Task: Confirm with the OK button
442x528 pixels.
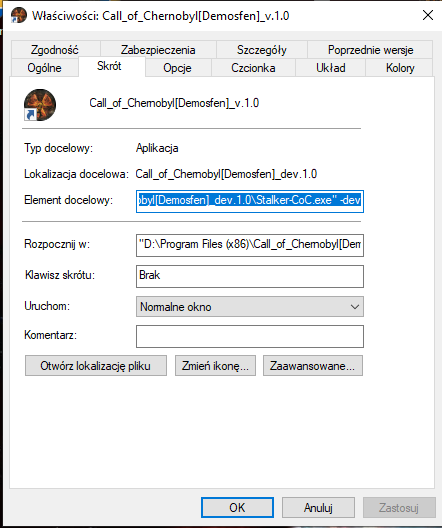Action: click(x=237, y=507)
